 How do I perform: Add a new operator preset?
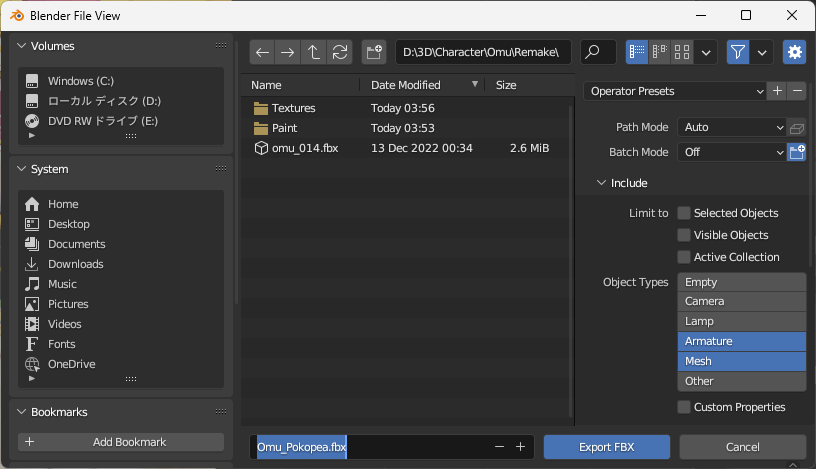tap(778, 91)
